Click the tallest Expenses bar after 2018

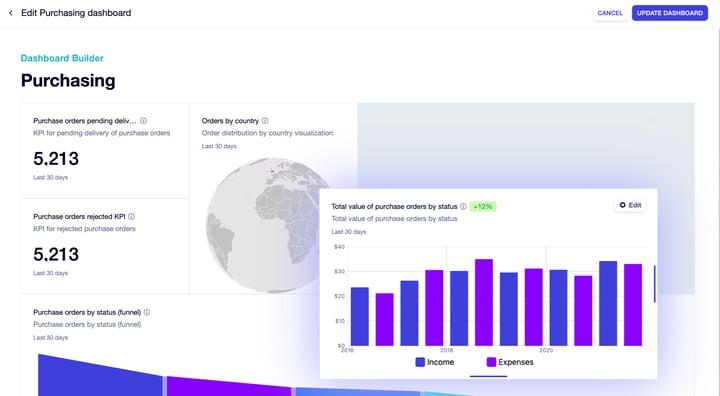[x=484, y=302]
